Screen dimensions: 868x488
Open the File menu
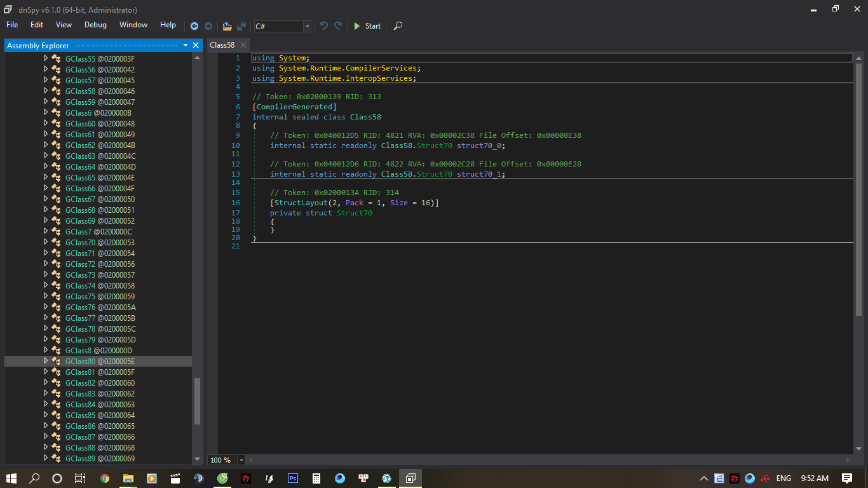[12, 25]
